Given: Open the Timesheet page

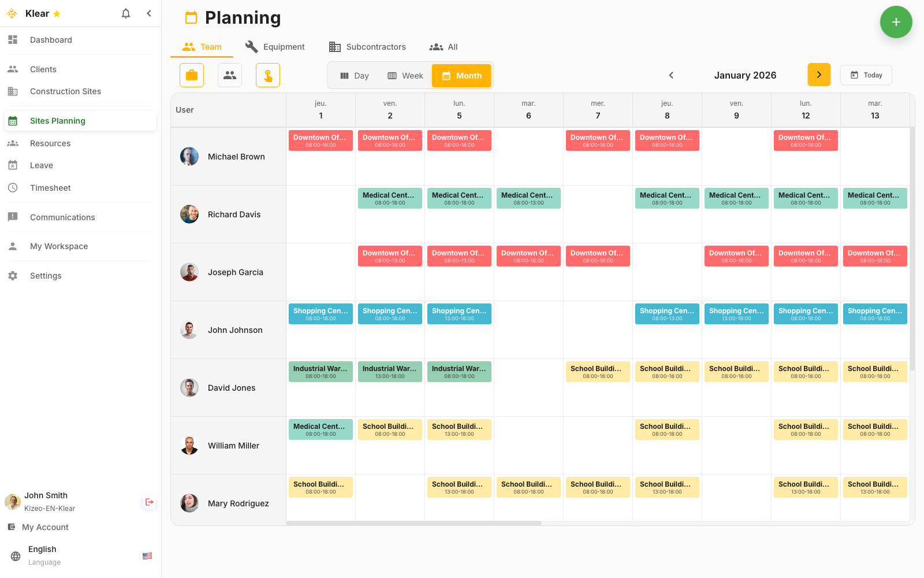Looking at the screenshot, I should tap(50, 187).
